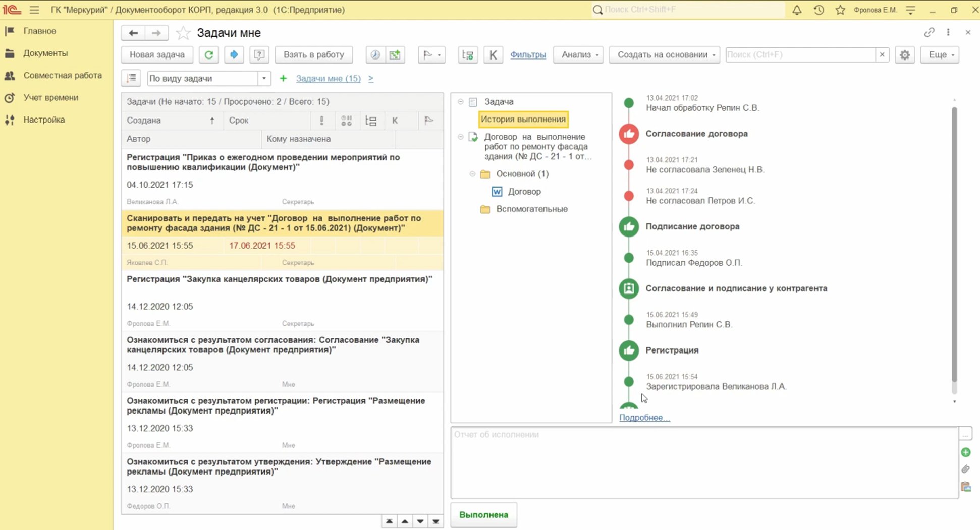Open favorites star in title bar
Image resolution: width=980 pixels, height=530 pixels.
tap(840, 10)
